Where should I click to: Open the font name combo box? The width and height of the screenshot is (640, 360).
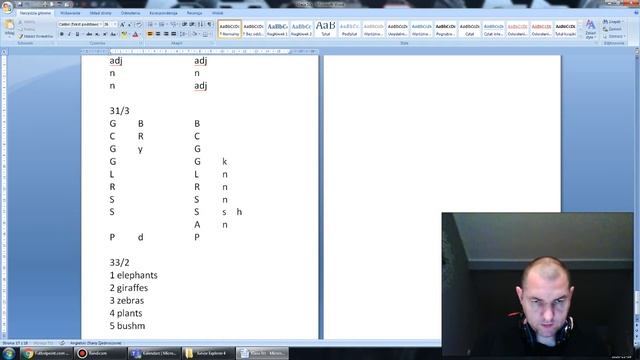point(80,24)
